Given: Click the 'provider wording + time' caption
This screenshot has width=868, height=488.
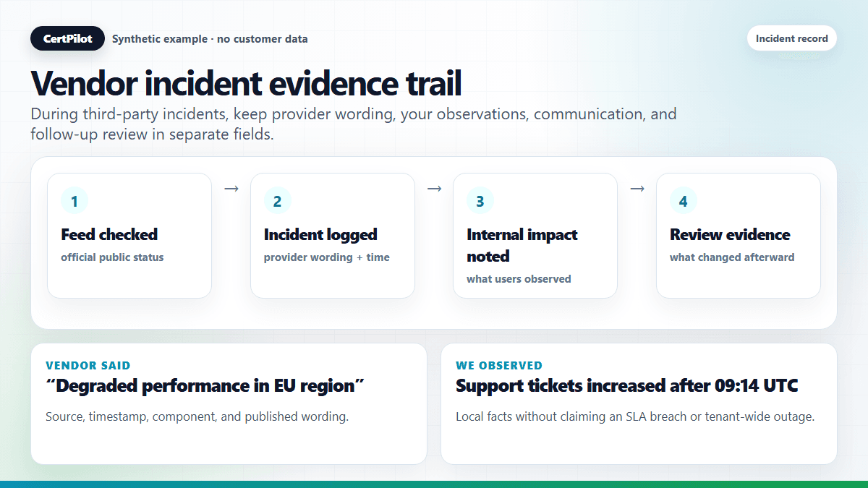Looking at the screenshot, I should coord(326,257).
